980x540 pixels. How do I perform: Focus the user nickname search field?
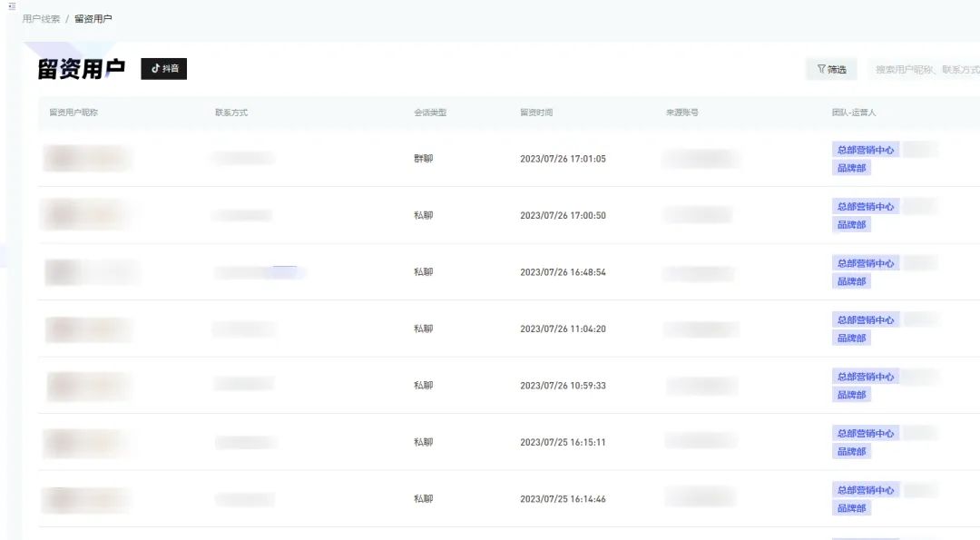(925, 69)
